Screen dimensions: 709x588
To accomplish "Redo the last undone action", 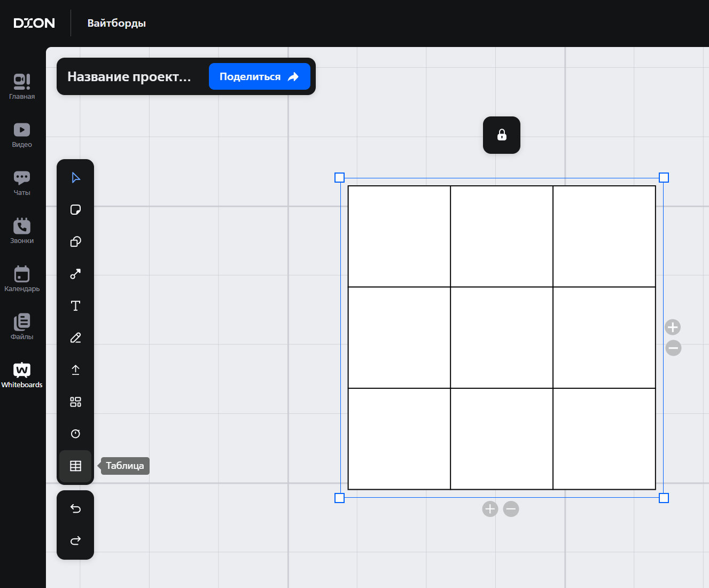I will [75, 541].
